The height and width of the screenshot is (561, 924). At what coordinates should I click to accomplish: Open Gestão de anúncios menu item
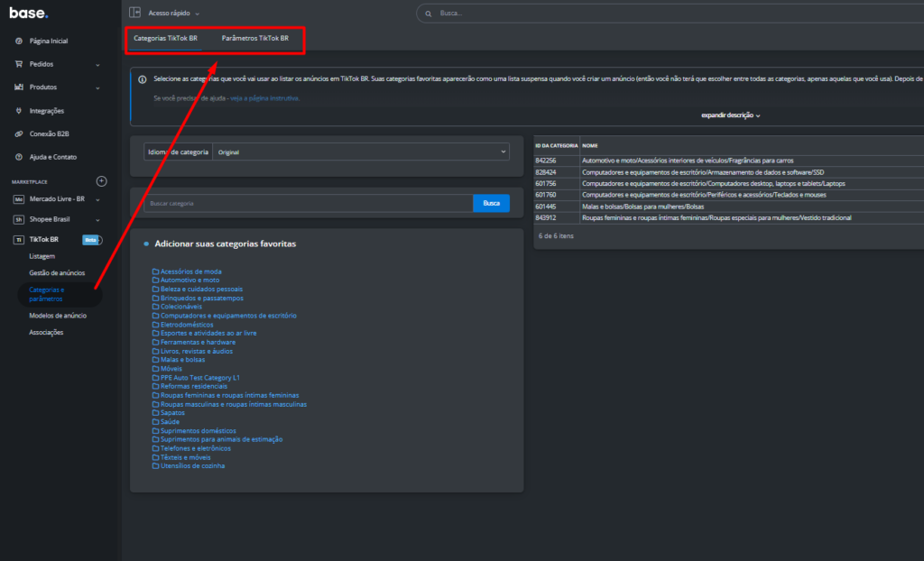(x=57, y=273)
